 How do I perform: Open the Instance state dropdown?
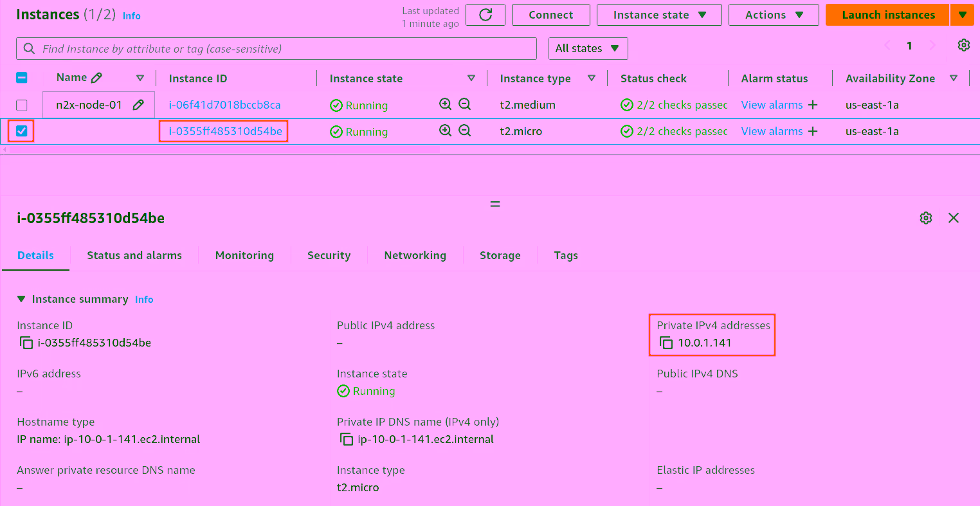point(658,14)
